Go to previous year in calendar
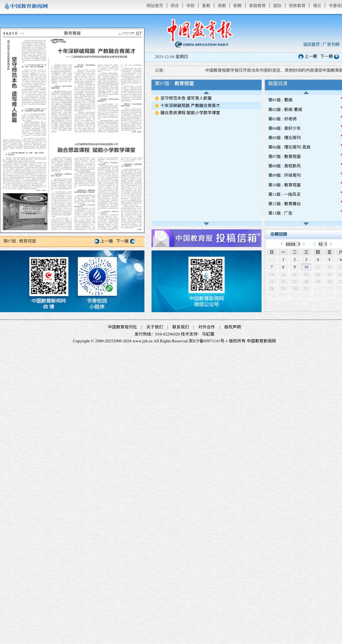The image size is (342, 644). (282, 244)
